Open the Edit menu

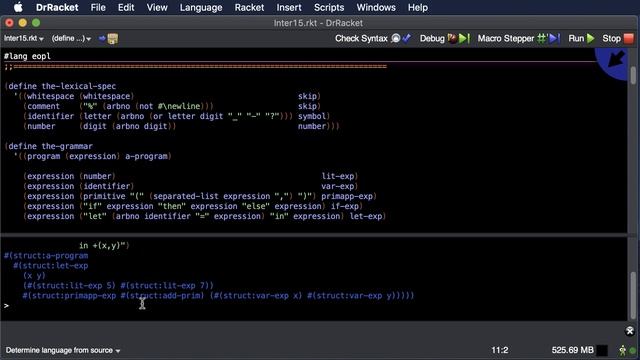[x=126, y=7]
